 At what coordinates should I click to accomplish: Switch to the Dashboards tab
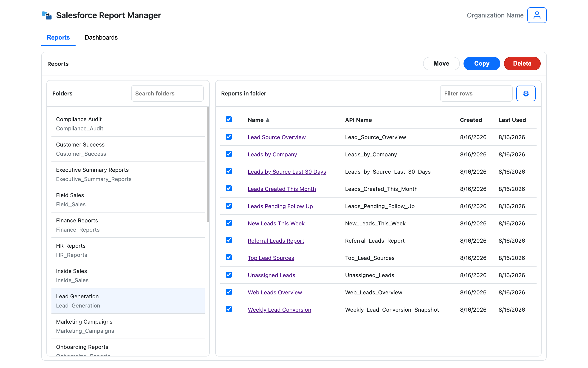(x=101, y=37)
